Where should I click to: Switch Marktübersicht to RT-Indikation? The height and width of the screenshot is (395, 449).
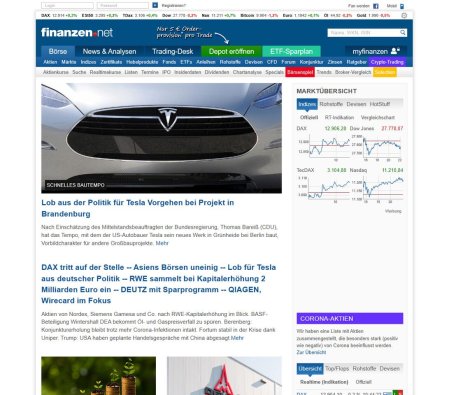(339, 117)
